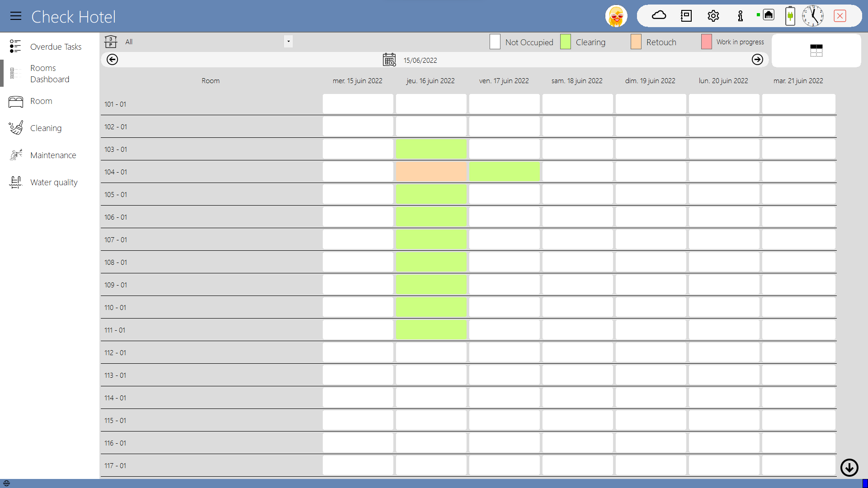Click the info icon in header
The image size is (868, 488).
point(740,16)
